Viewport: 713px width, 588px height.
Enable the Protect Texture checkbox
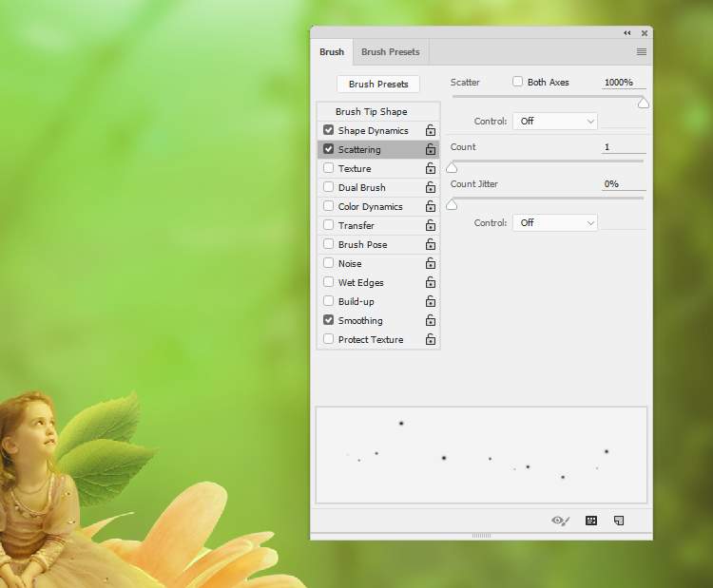pos(328,339)
